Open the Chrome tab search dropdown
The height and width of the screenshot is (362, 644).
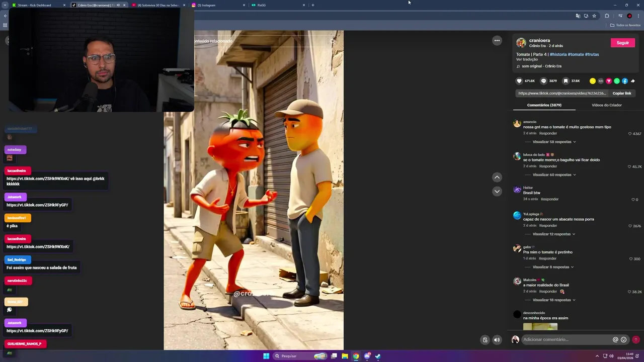(x=5, y=5)
